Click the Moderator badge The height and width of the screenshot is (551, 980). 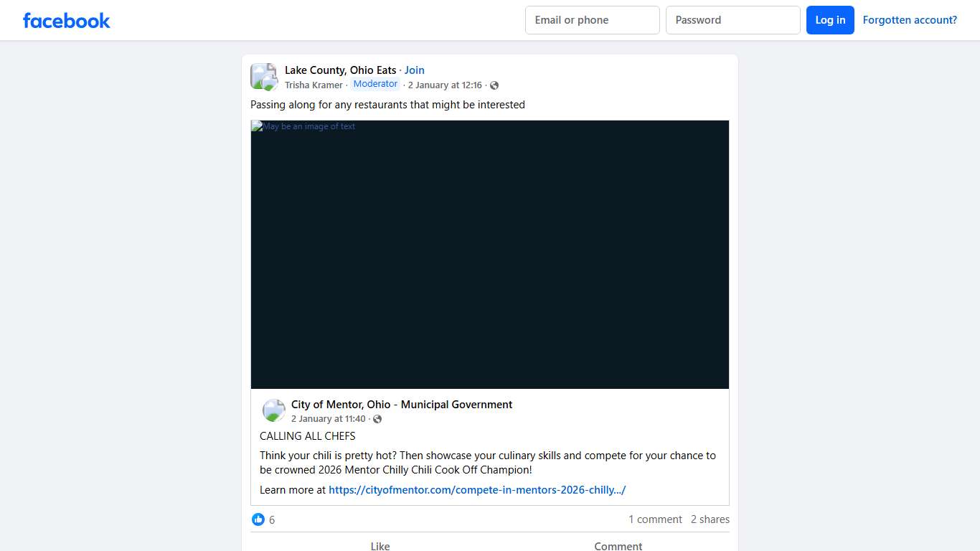(x=375, y=84)
